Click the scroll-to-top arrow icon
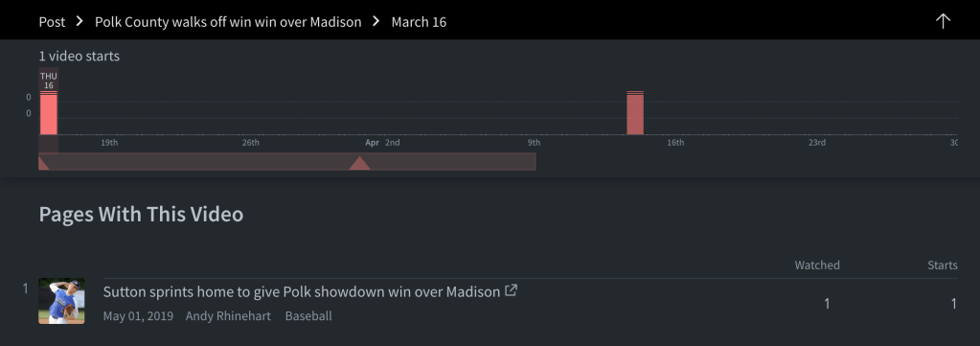Screen dimensions: 980x346 (x=943, y=21)
